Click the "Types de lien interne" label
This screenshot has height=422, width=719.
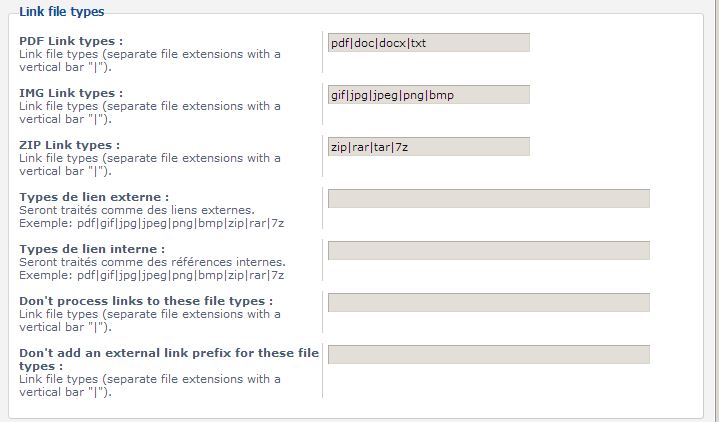click(x=92, y=249)
